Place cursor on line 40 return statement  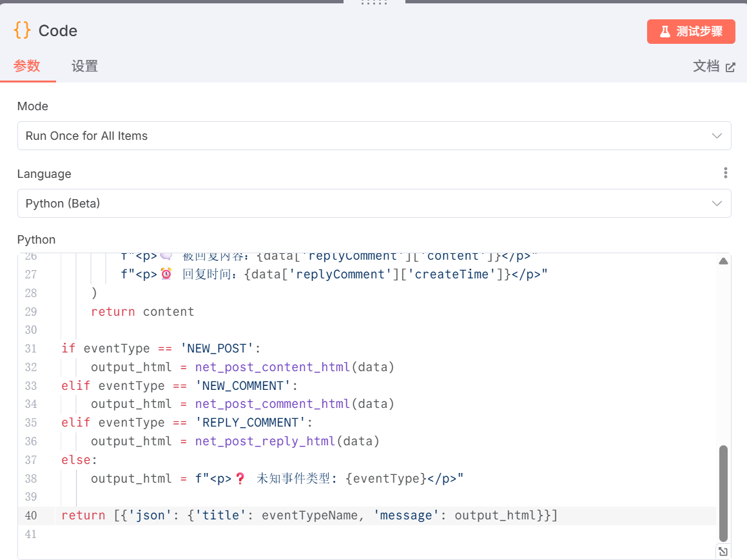[309, 516]
